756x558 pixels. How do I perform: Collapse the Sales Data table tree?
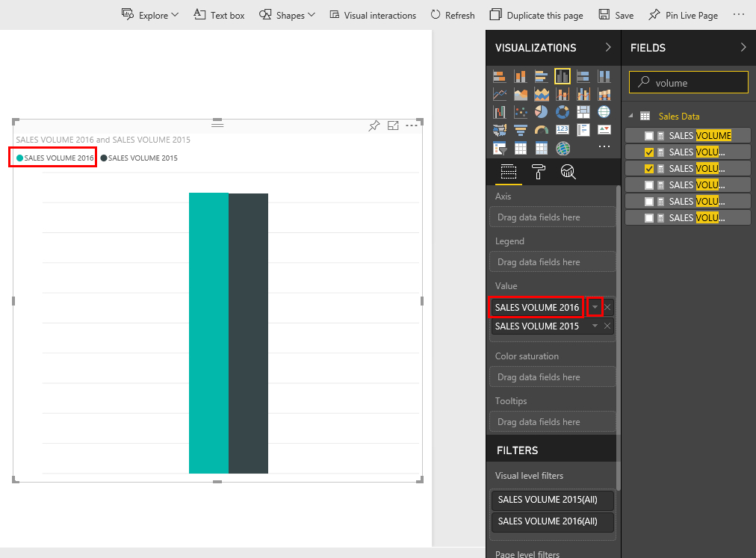point(631,116)
